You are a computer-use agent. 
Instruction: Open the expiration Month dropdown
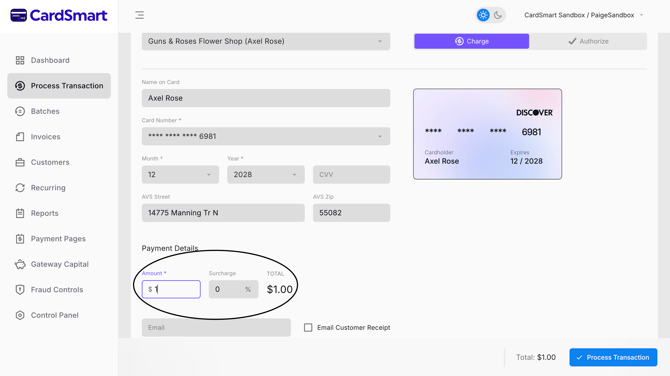coord(180,175)
